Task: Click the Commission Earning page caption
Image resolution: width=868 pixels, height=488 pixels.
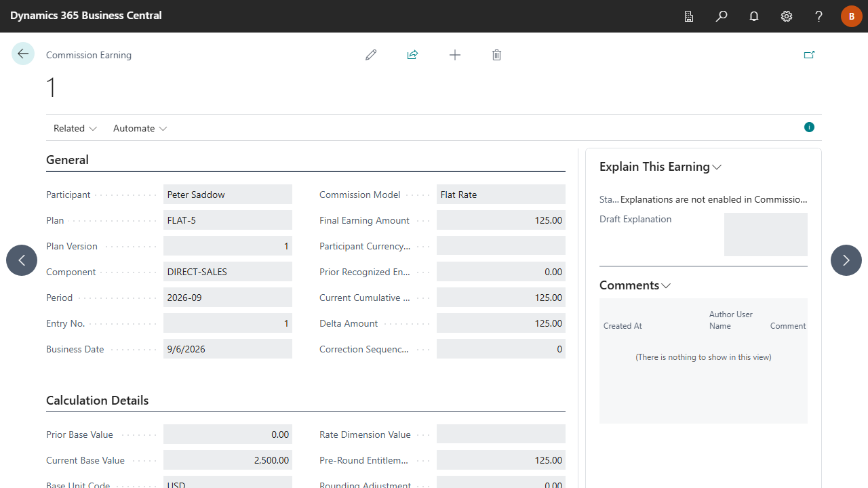Action: point(89,55)
